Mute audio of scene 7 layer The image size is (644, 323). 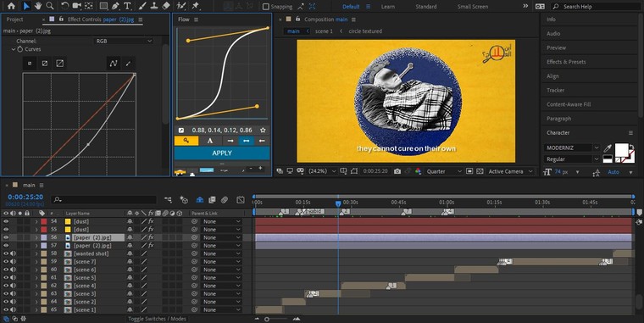(14, 261)
